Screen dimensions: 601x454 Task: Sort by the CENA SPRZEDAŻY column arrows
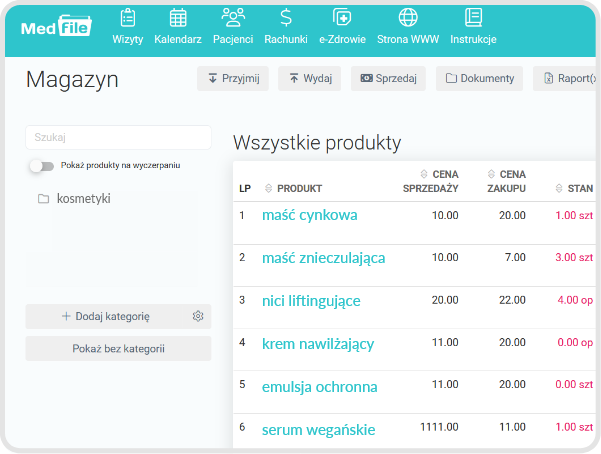(424, 174)
